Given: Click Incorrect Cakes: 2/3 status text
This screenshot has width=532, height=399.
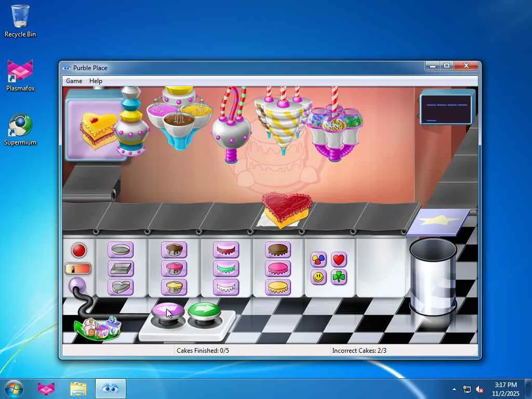Looking at the screenshot, I should pos(360,351).
